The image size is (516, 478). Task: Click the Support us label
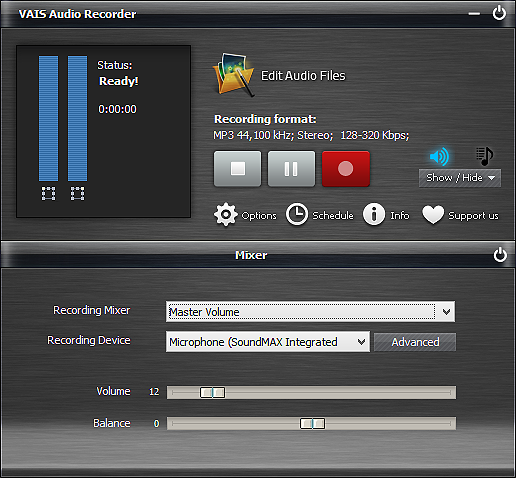coord(473,216)
